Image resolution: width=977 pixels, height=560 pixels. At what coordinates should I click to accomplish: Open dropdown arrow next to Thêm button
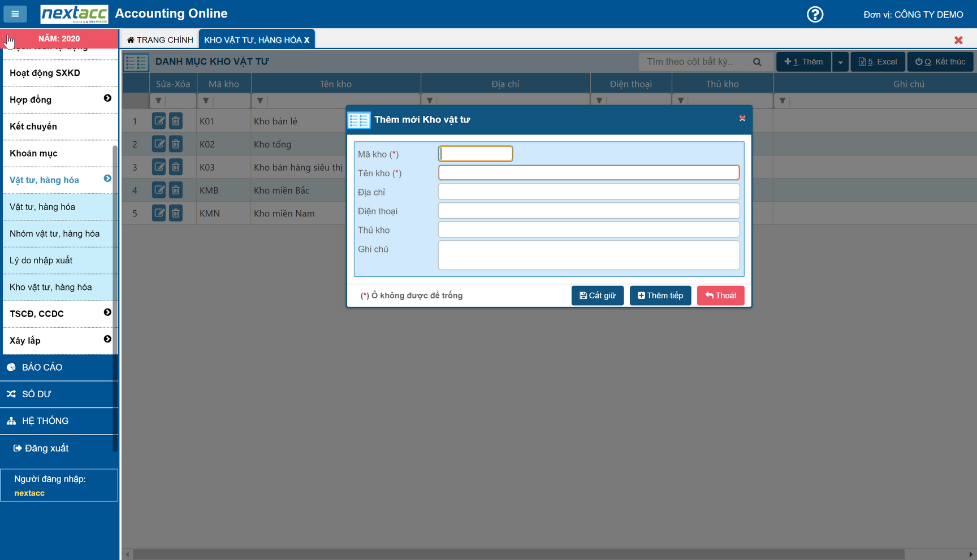click(x=840, y=62)
